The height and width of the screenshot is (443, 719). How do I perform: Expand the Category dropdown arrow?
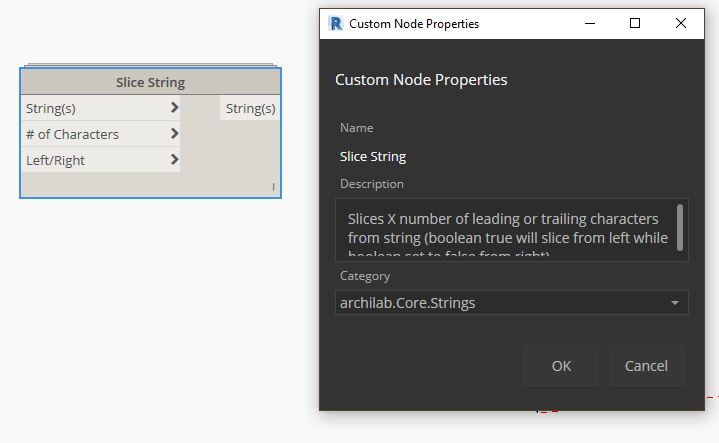pos(675,303)
